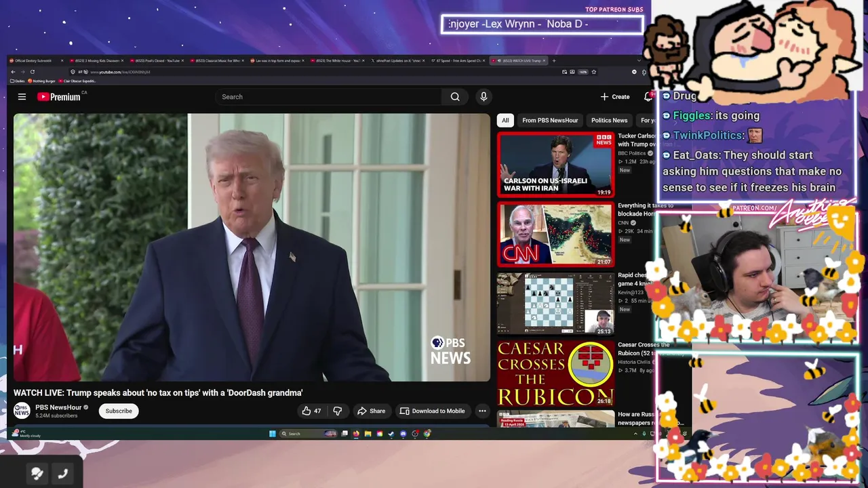Open weather widget on the taskbar

point(27,434)
